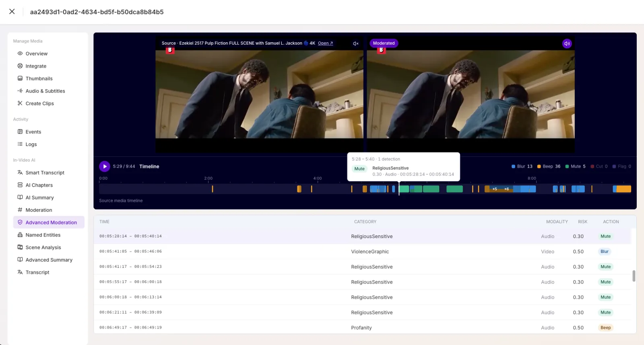This screenshot has width=644, height=345.
Task: Open the Overview icon in sidebar
Action: click(20, 53)
